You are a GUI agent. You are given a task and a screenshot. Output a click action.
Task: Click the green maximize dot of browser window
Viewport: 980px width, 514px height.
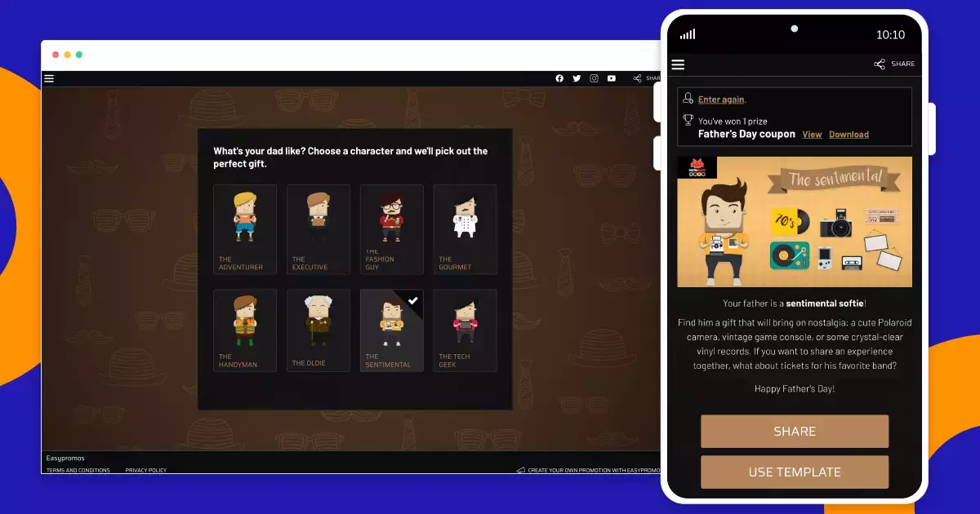[x=79, y=55]
